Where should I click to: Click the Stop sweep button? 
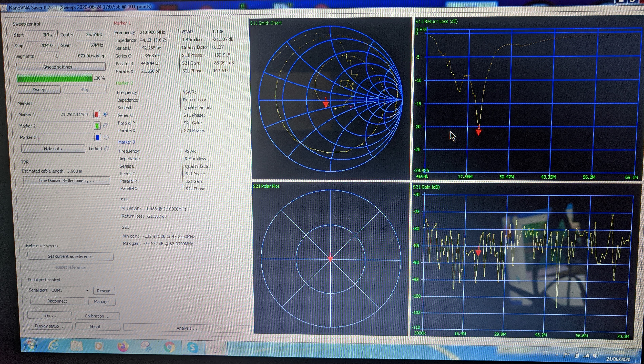pos(85,89)
